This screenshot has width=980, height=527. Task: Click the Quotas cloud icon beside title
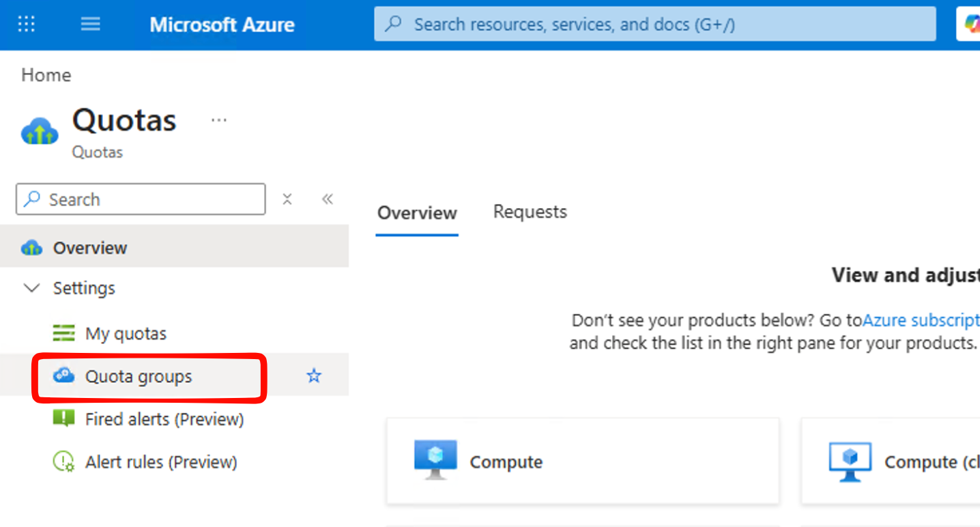click(x=40, y=132)
